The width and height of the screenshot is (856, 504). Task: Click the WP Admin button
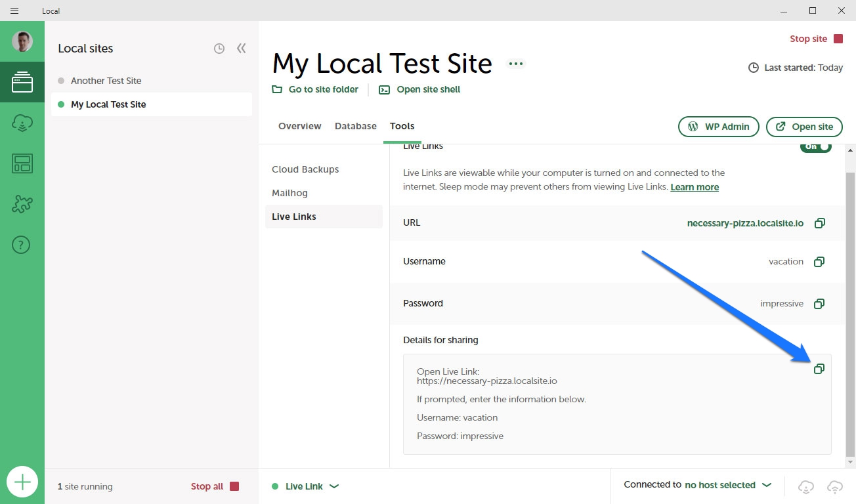(719, 127)
